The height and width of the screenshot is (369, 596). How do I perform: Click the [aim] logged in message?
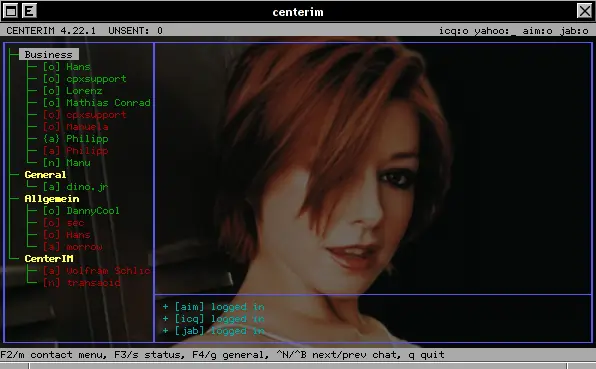click(x=213, y=307)
